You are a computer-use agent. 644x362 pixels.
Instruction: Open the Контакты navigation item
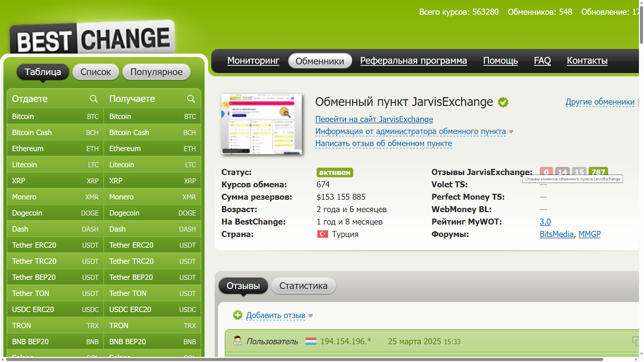[x=587, y=61]
